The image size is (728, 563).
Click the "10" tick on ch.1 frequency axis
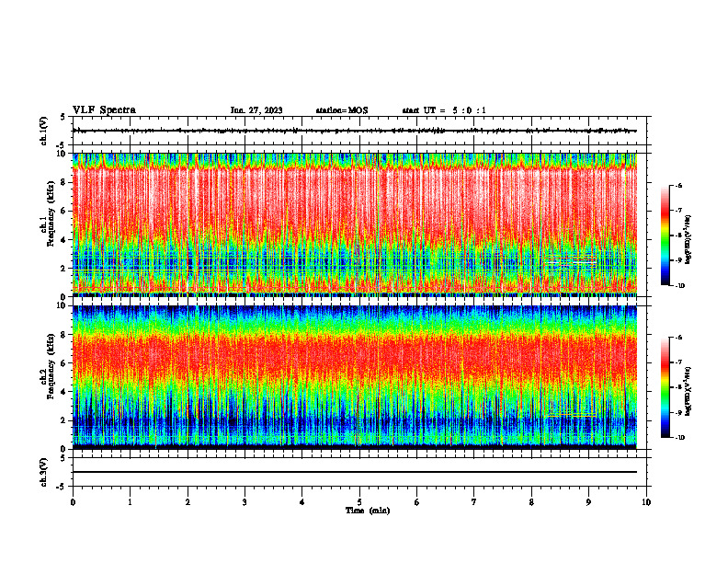tap(63, 154)
